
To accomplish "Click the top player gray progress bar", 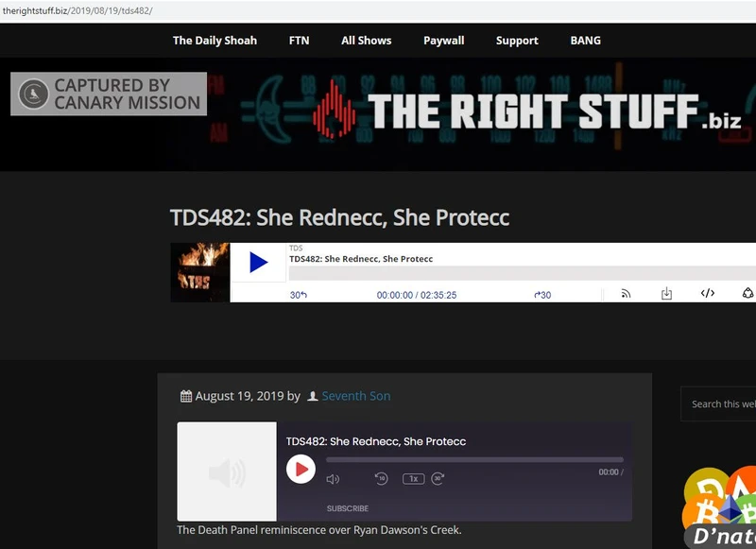I will (523, 273).
